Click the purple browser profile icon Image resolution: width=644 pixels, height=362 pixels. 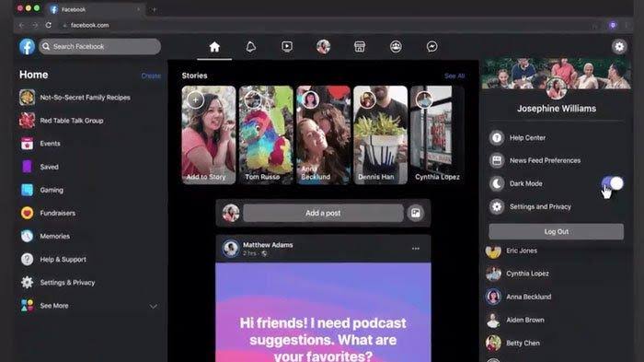(x=613, y=25)
